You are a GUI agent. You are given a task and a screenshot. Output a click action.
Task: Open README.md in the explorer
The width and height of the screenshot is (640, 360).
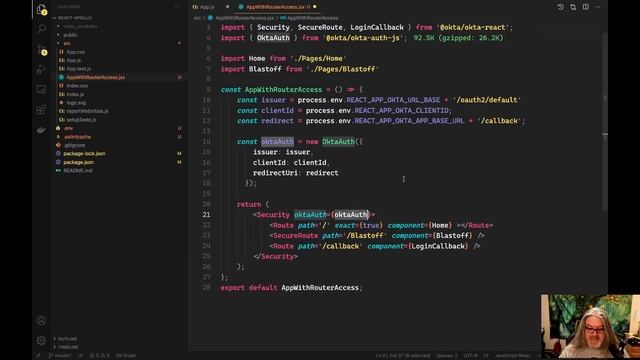click(78, 171)
